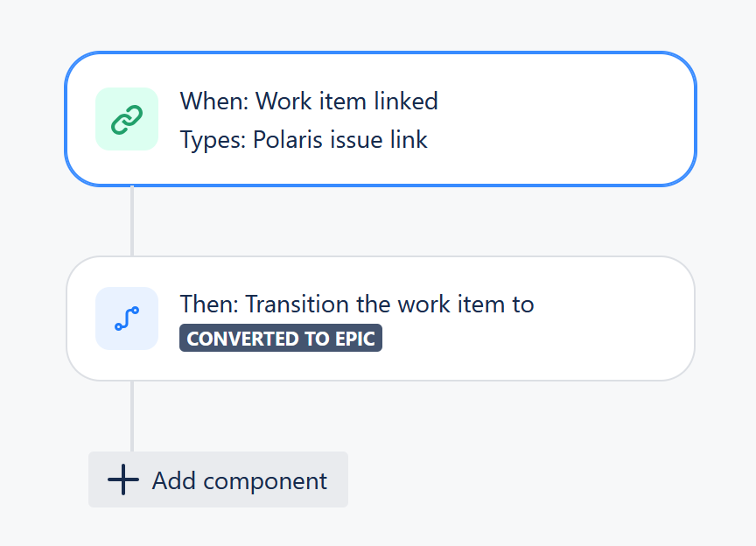The height and width of the screenshot is (546, 756).
Task: Click connector line between trigger and action
Action: tap(132, 221)
